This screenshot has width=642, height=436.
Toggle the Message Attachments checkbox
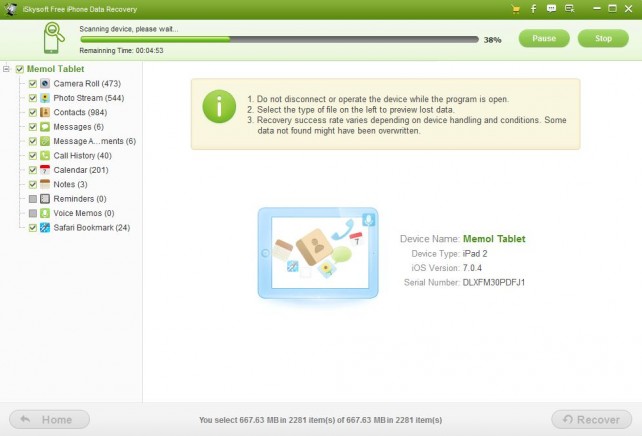coord(33,141)
